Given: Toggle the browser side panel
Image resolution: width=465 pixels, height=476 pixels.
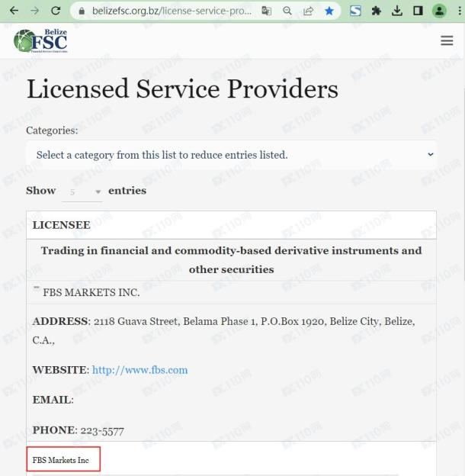Looking at the screenshot, I should pyautogui.click(x=418, y=11).
